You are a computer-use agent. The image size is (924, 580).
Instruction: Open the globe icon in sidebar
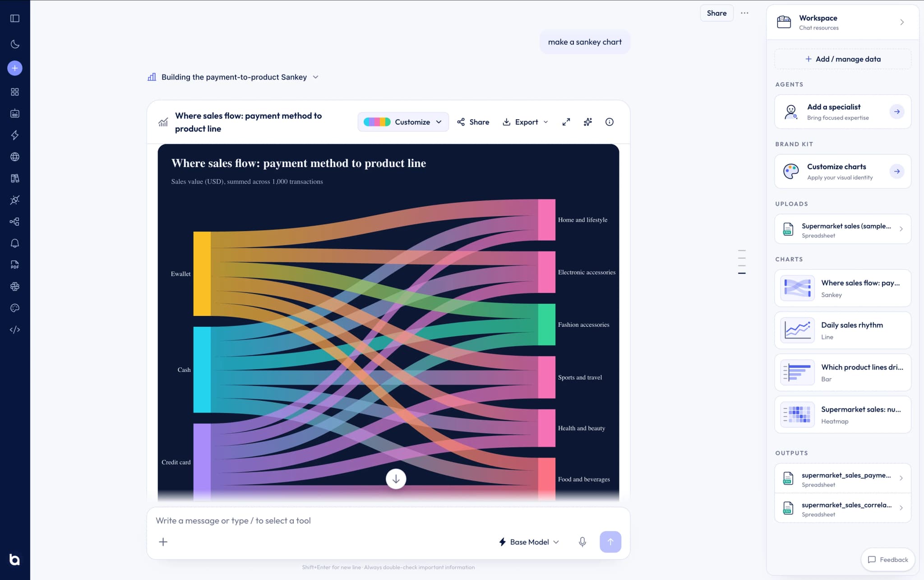click(x=15, y=157)
